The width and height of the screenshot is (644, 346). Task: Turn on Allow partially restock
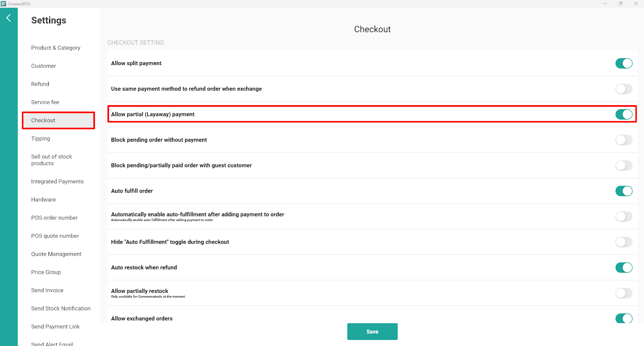(x=624, y=293)
